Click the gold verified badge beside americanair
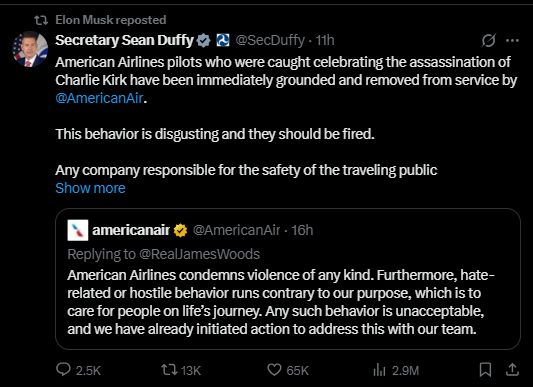The image size is (533, 387). click(180, 231)
